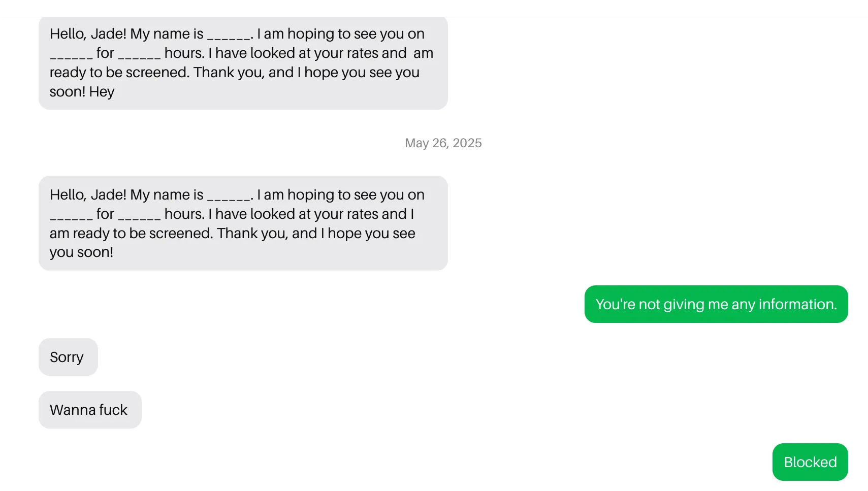Select the template message below the date separator
The image size is (868, 491).
pyautogui.click(x=243, y=223)
